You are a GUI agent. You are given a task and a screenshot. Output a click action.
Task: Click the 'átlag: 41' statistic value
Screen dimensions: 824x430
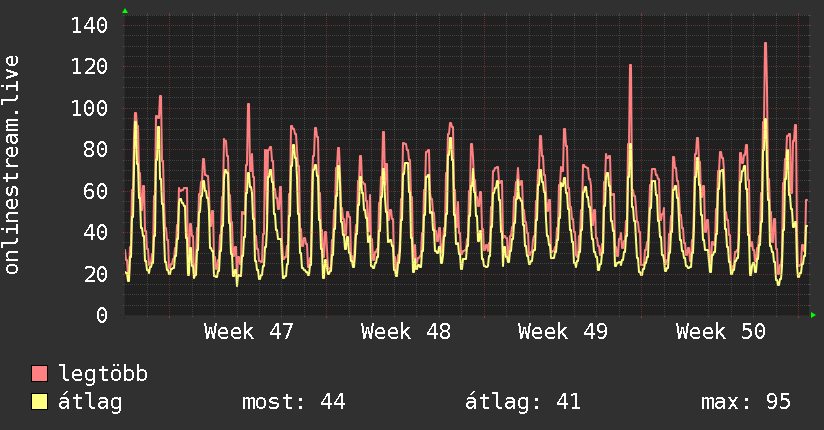[x=523, y=402]
